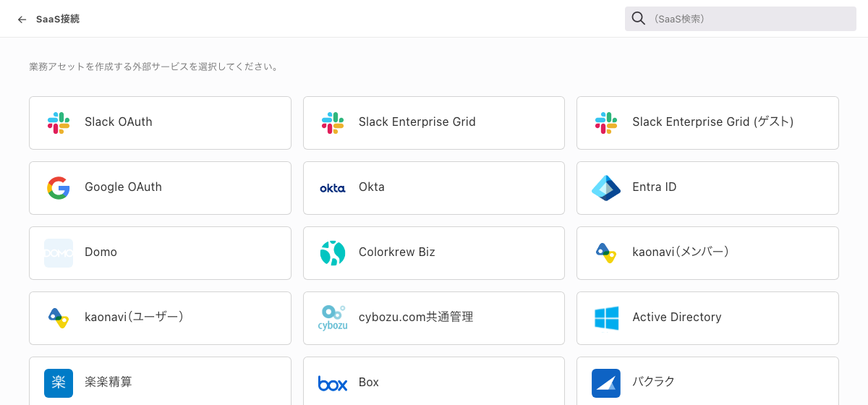Image resolution: width=868 pixels, height=405 pixels.
Task: Click the kaonavi(ユーザー) logo icon
Action: [59, 317]
